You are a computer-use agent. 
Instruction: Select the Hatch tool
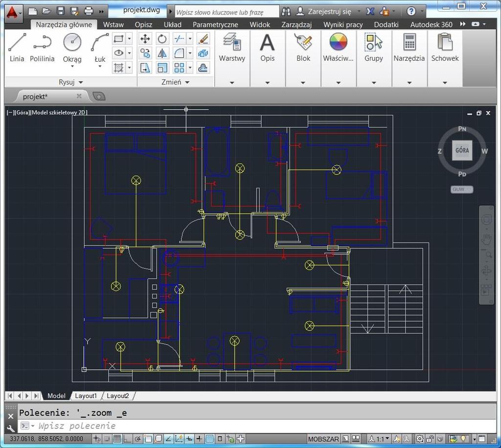pos(118,68)
